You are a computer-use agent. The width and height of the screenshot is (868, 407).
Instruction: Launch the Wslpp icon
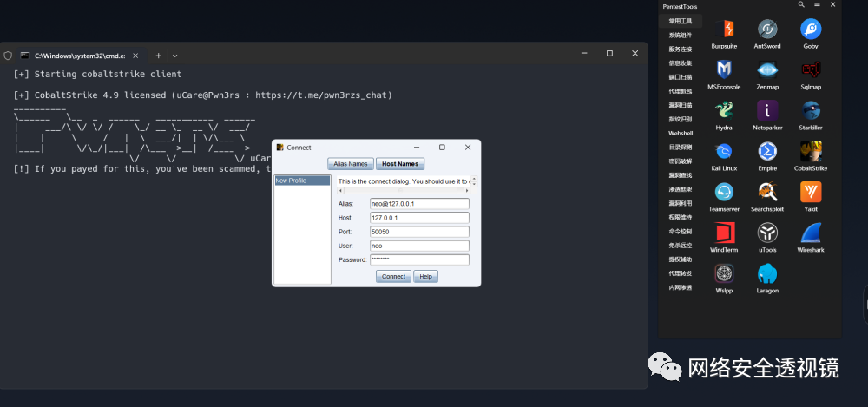click(724, 273)
